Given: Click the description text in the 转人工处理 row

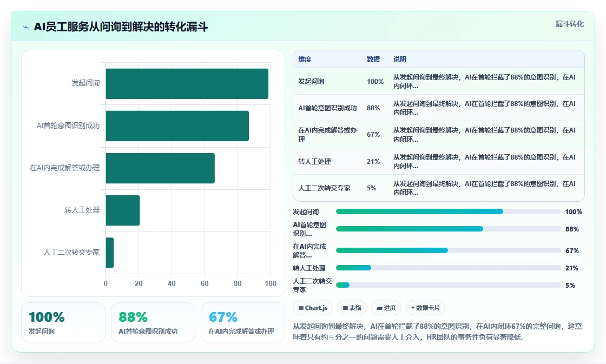Looking at the screenshot, I should click(x=484, y=162).
